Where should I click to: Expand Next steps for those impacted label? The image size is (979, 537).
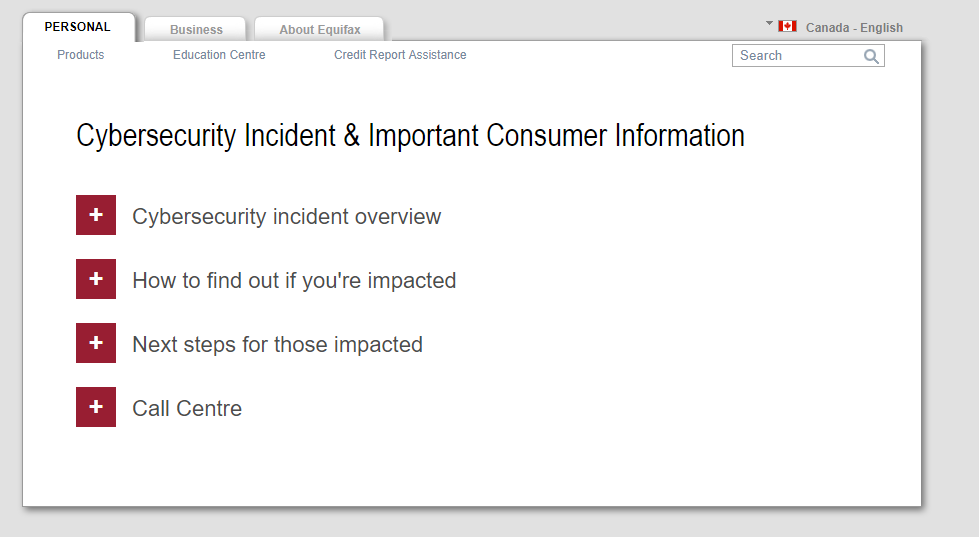coord(277,345)
